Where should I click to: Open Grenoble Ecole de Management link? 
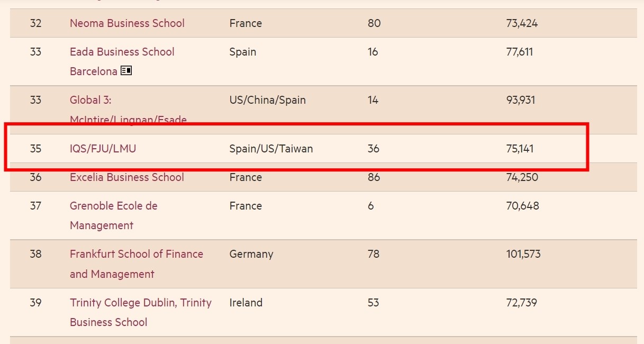[x=114, y=215]
